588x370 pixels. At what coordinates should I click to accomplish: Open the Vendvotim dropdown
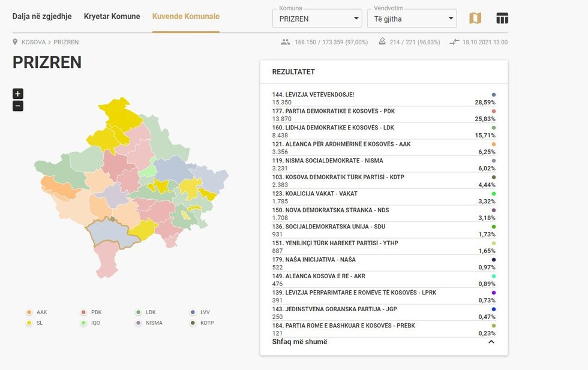pyautogui.click(x=412, y=19)
